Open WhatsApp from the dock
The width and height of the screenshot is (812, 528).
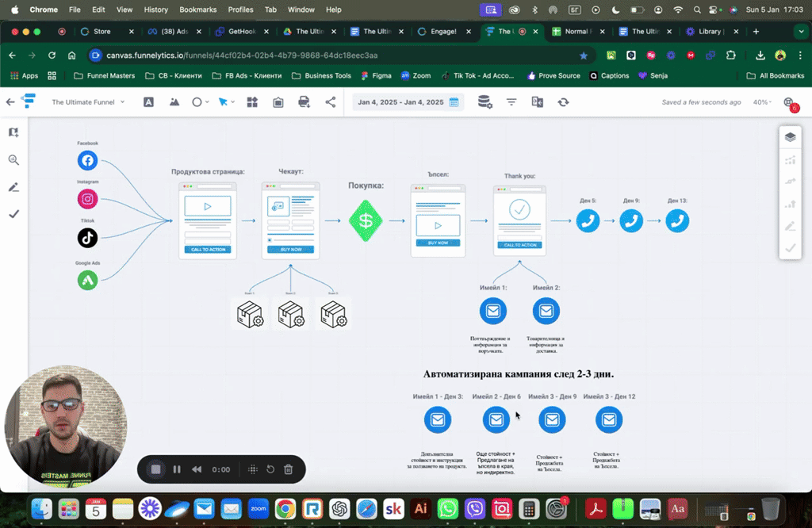coord(447,509)
